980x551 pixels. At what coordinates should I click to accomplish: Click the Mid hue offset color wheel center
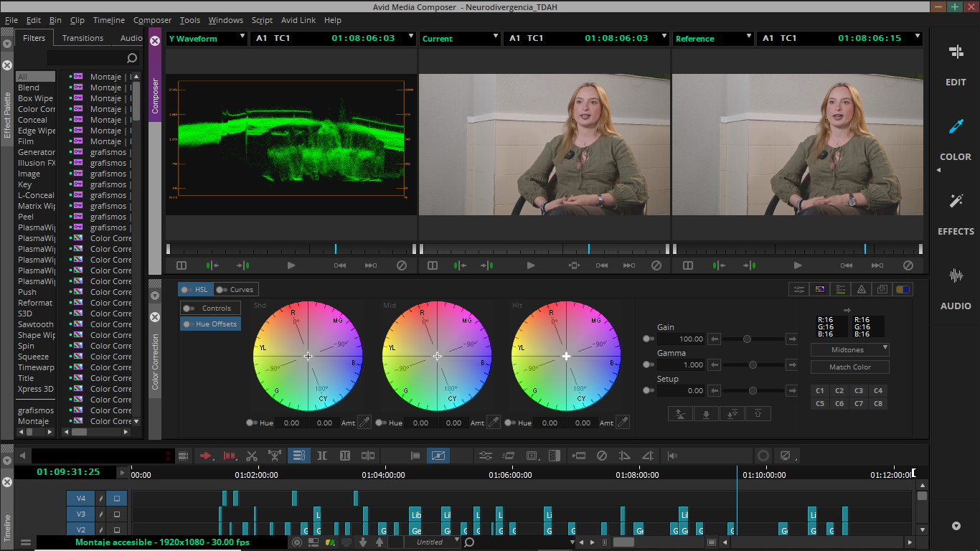pos(437,356)
